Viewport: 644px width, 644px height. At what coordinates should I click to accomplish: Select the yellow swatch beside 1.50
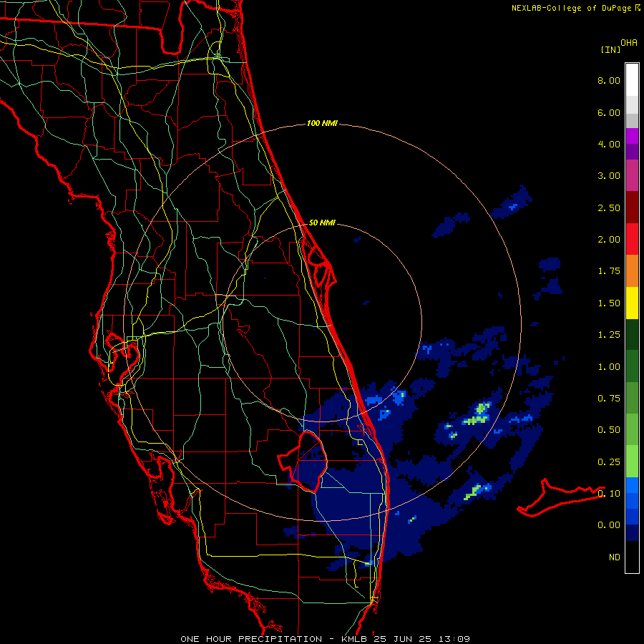(x=632, y=303)
